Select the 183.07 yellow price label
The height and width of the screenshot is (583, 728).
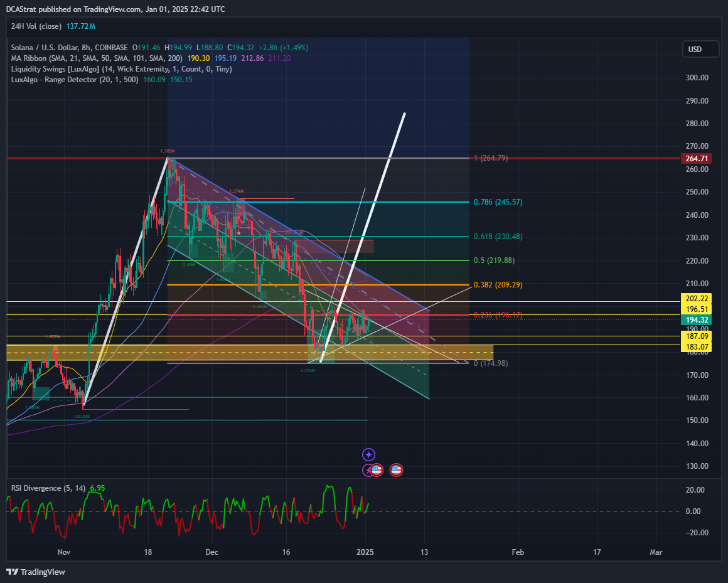tap(696, 347)
